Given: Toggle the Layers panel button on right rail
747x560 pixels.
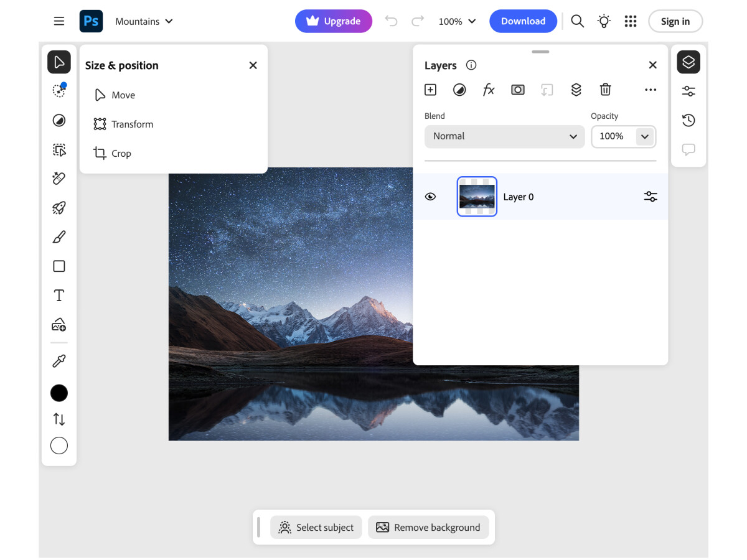Looking at the screenshot, I should [x=688, y=62].
